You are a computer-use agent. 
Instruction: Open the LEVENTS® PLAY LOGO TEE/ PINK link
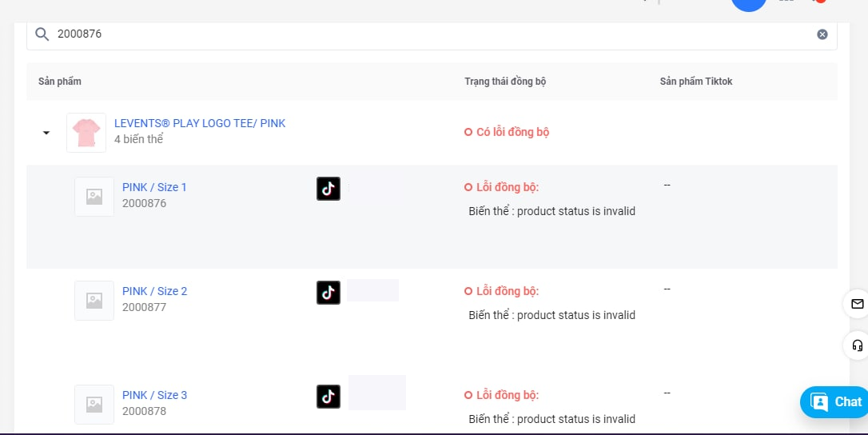click(200, 123)
